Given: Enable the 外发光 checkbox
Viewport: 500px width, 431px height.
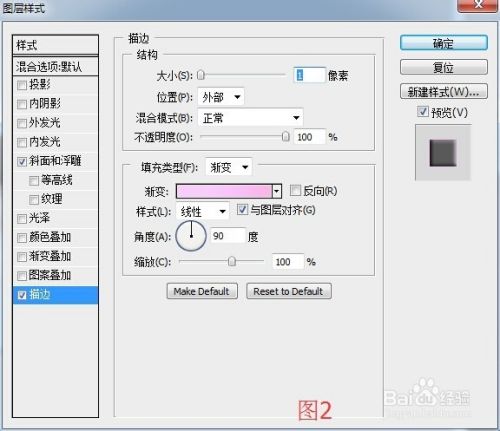Looking at the screenshot, I should click(22, 123).
